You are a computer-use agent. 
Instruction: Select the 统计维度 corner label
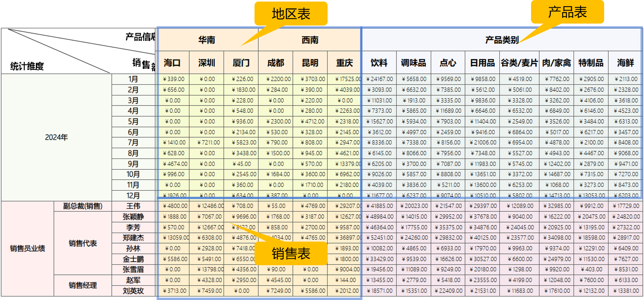27,66
